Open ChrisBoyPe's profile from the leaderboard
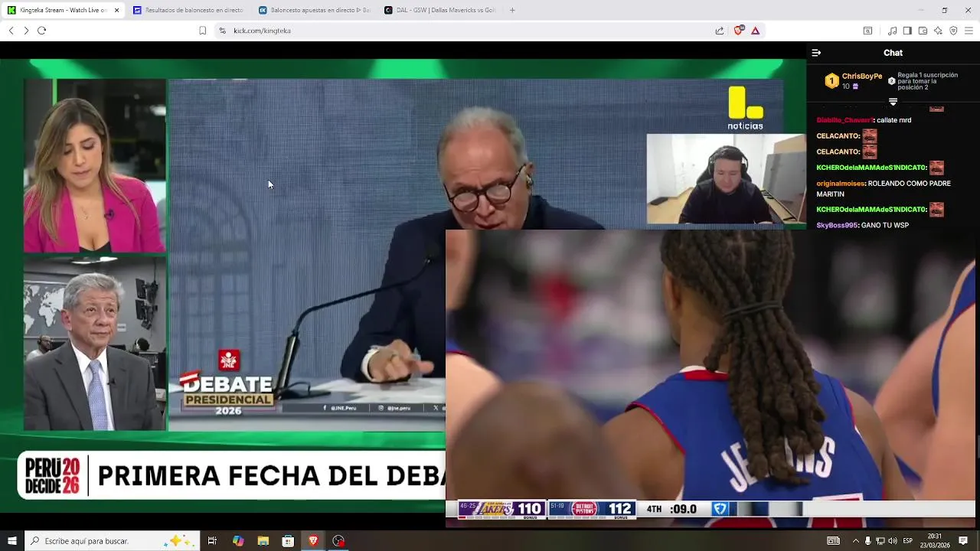Screen dimensions: 980x551 click(862, 77)
